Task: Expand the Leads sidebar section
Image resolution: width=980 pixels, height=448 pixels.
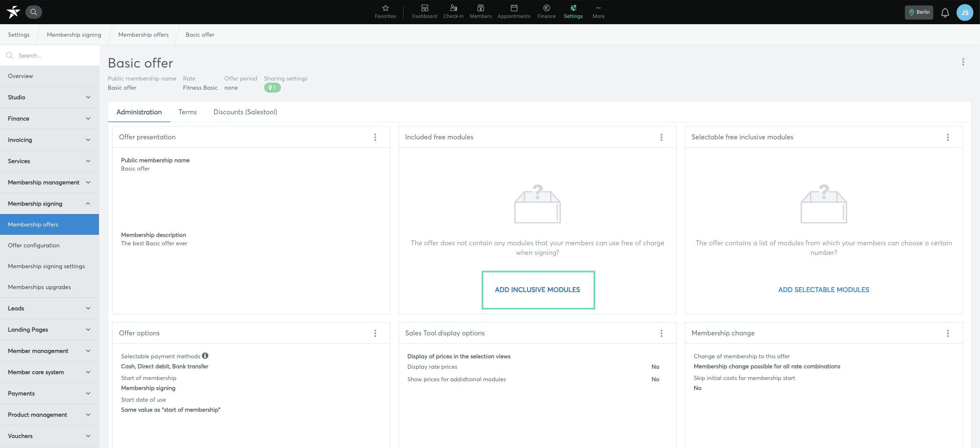Action: click(50, 308)
